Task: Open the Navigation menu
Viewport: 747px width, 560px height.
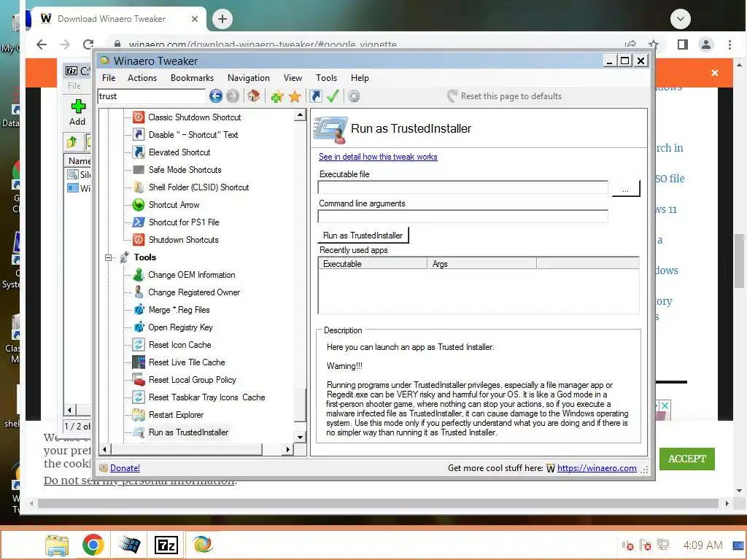Action: (248, 78)
